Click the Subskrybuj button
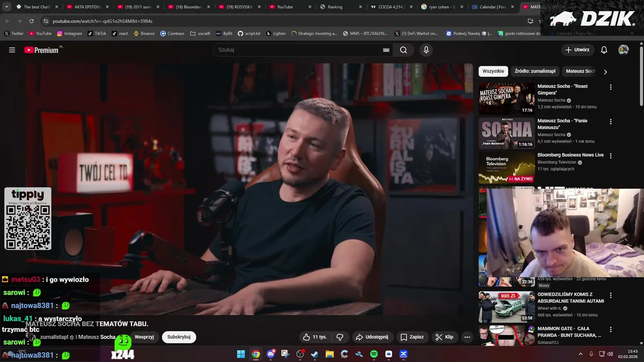This screenshot has height=362, width=644. pos(179,337)
